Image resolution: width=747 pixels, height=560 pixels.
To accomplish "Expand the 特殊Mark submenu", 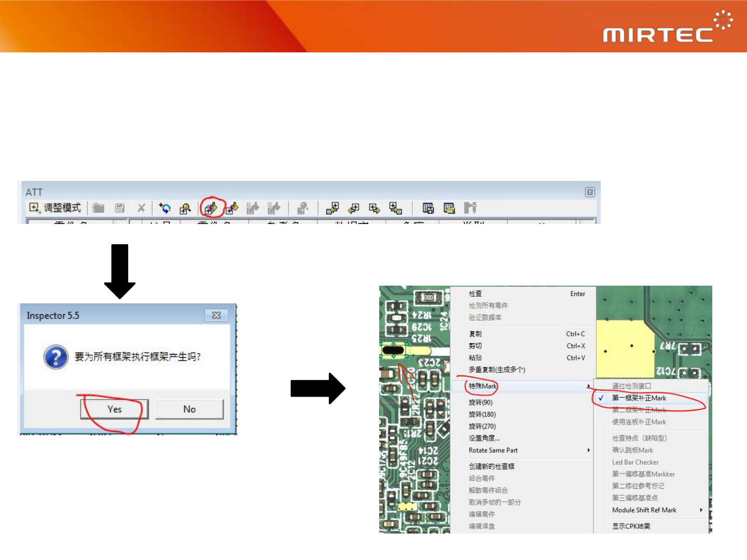I will [523, 386].
